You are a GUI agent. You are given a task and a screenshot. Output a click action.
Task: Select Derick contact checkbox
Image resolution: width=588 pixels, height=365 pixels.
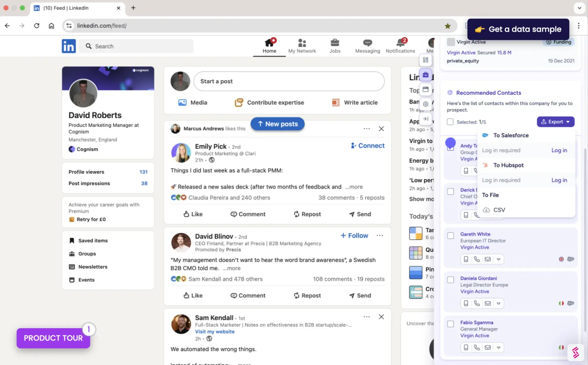pyautogui.click(x=450, y=191)
